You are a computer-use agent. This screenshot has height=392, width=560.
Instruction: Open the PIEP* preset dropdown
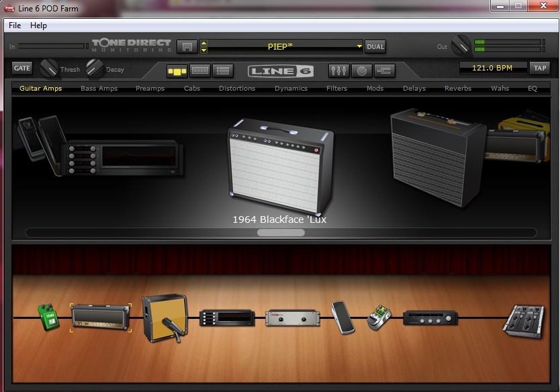click(x=359, y=46)
